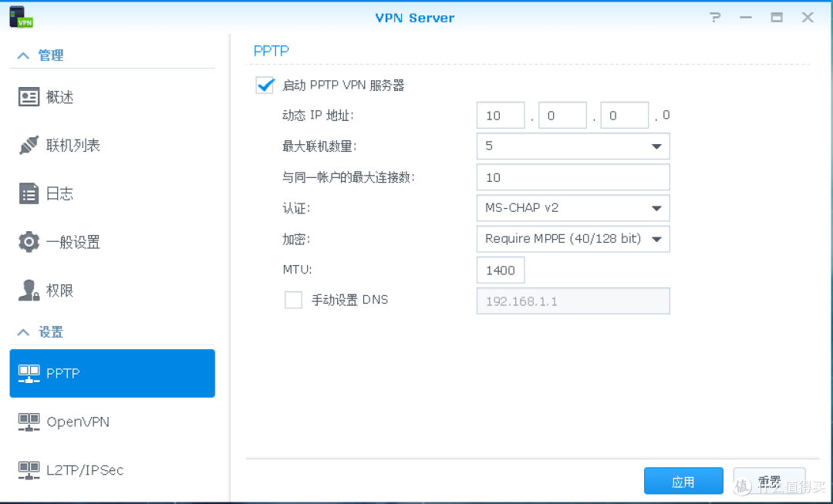
Task: Click the 一般设置 gear icon
Action: (x=29, y=242)
